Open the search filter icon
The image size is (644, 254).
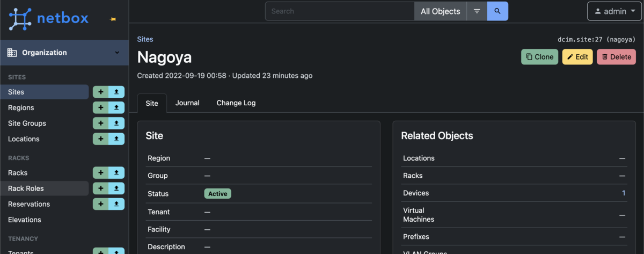[477, 11]
